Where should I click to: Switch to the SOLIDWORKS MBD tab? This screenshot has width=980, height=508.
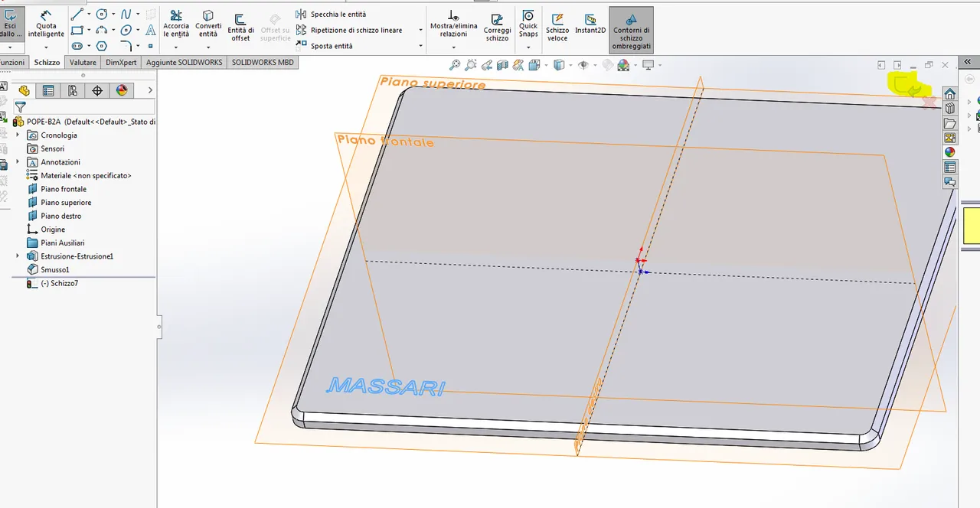(x=263, y=63)
